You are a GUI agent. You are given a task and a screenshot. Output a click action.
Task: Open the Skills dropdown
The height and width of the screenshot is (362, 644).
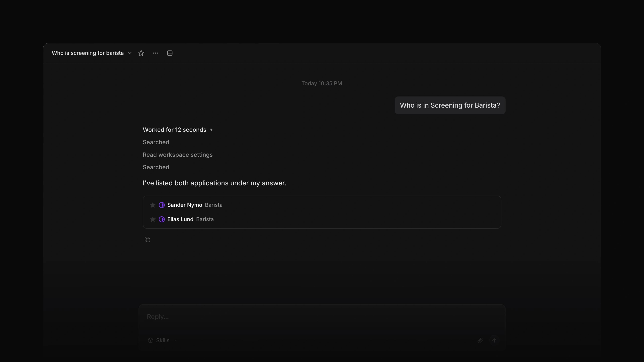point(163,341)
